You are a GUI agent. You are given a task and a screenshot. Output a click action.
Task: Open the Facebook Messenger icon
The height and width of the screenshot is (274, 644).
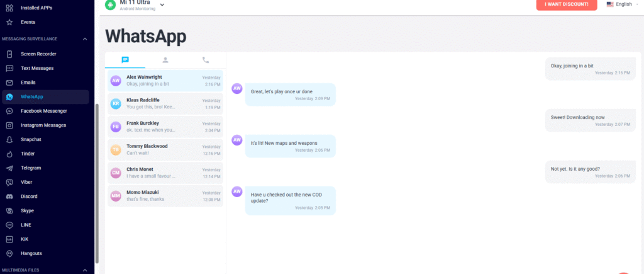9,111
